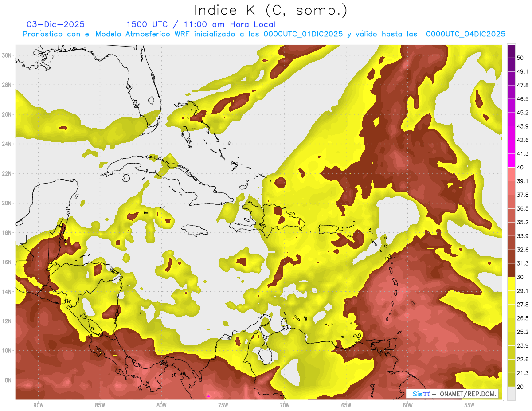
Task: Click the 65W longitude label
Action: coord(346,406)
